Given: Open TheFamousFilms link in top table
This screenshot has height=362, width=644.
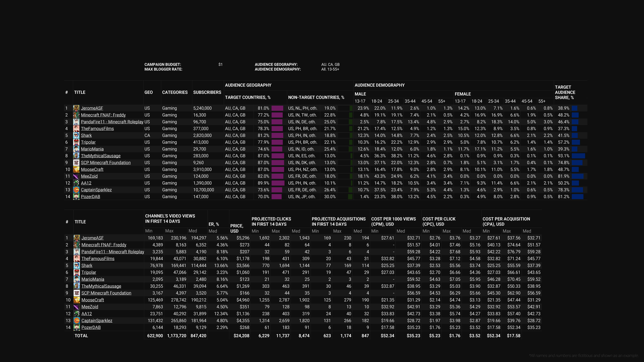Looking at the screenshot, I should pyautogui.click(x=97, y=129).
